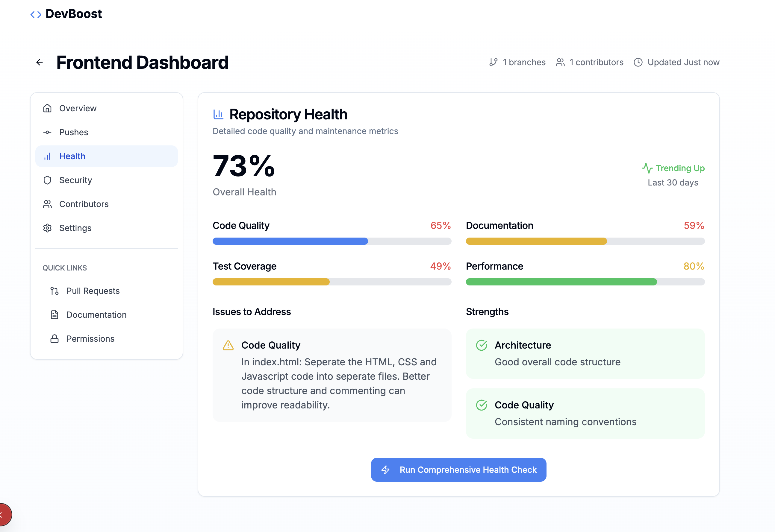
Task: Click the DevBoost code brackets logo
Action: tap(36, 14)
